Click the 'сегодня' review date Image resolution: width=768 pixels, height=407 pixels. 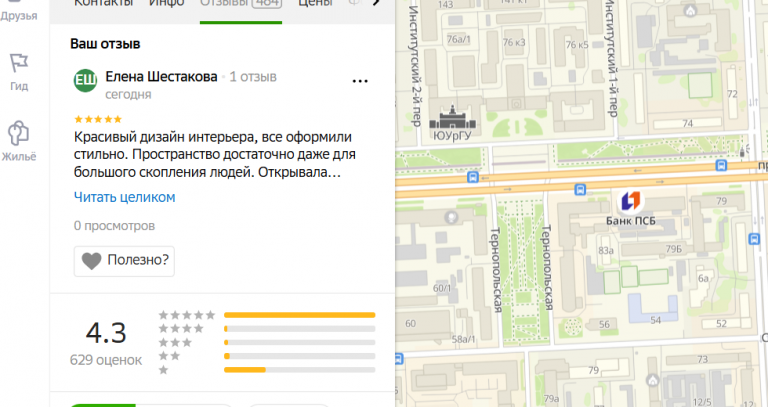[128, 94]
